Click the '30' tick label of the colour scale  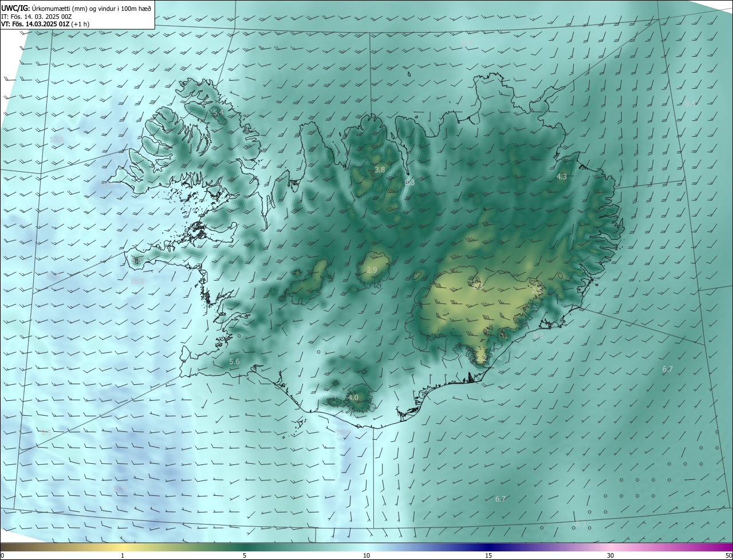pos(610,556)
